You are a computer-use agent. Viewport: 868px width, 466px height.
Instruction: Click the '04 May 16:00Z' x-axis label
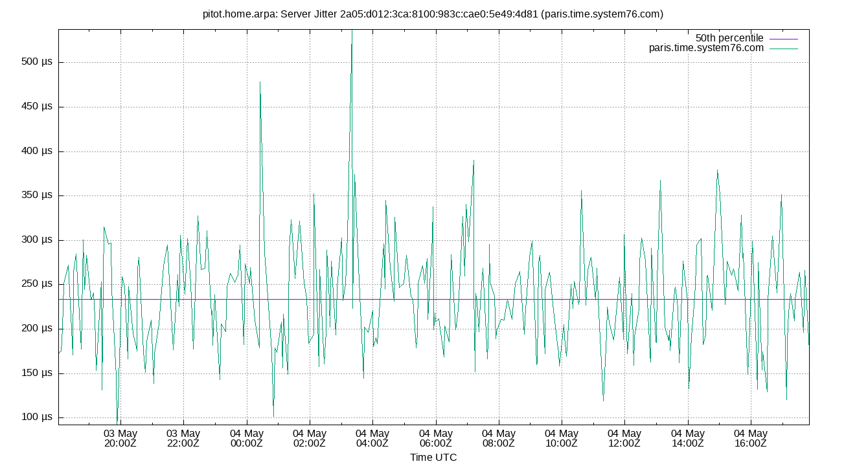coord(751,438)
